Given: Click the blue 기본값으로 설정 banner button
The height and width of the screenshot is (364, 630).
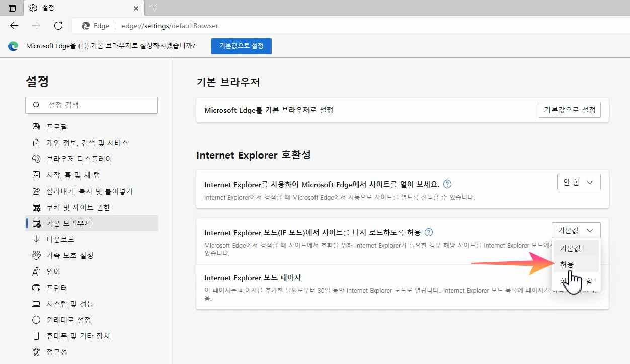Looking at the screenshot, I should (242, 46).
